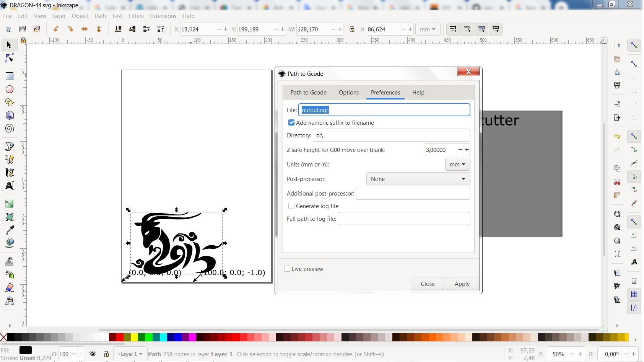Open Units (mm or in) dropdown
The height and width of the screenshot is (362, 644).
(457, 164)
